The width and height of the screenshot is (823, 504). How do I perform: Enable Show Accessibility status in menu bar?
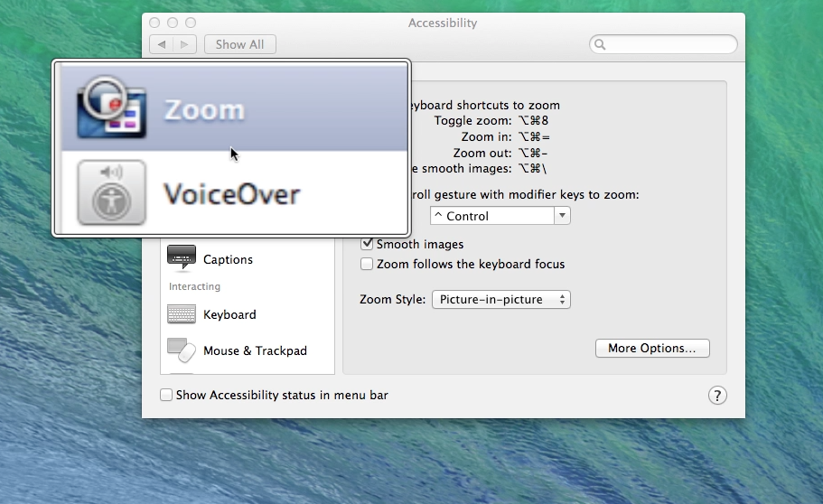pos(166,395)
